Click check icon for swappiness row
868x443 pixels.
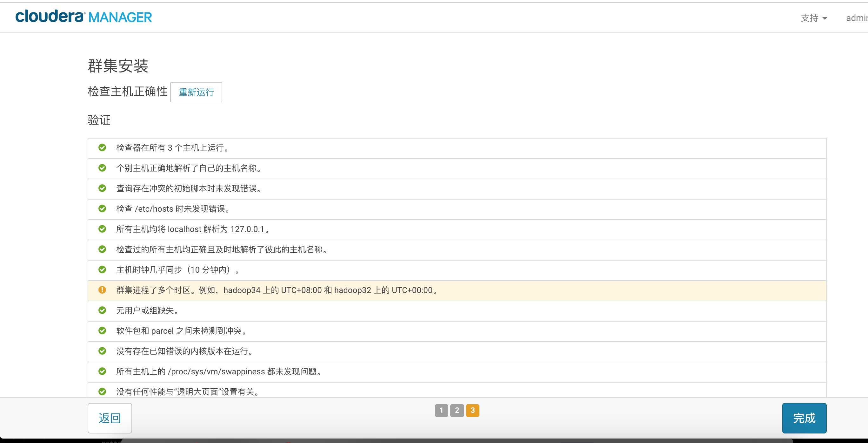[x=102, y=371]
